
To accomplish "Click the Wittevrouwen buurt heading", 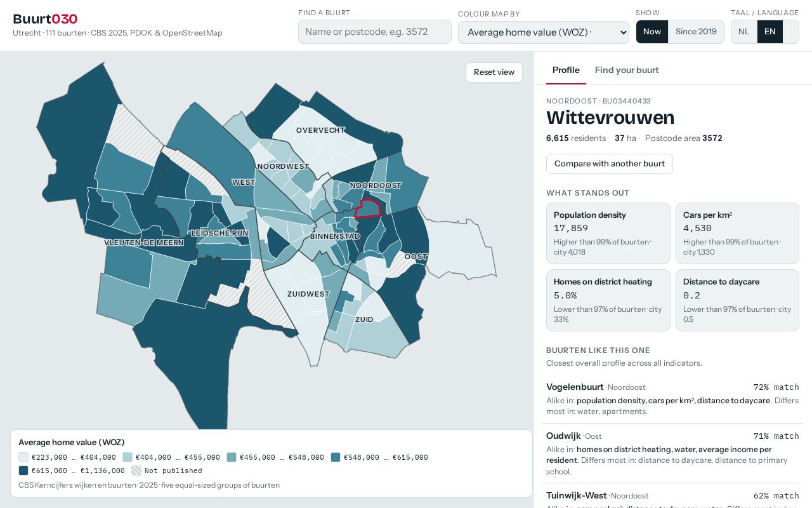I will tap(610, 117).
